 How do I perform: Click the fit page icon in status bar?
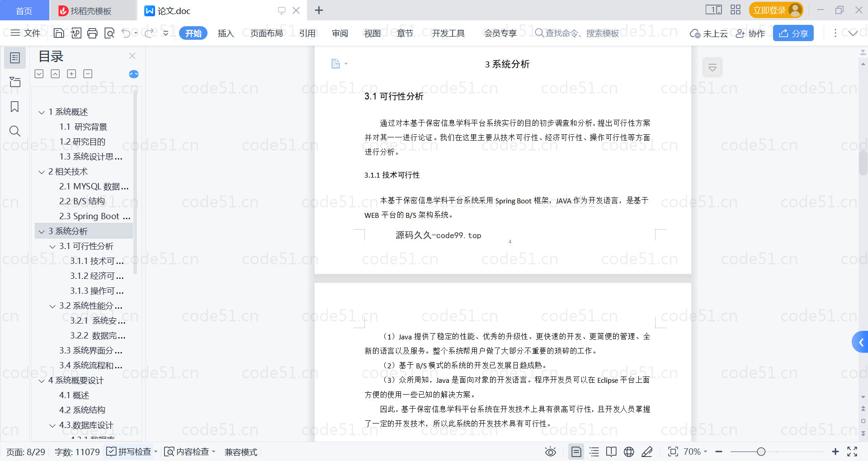coord(673,452)
